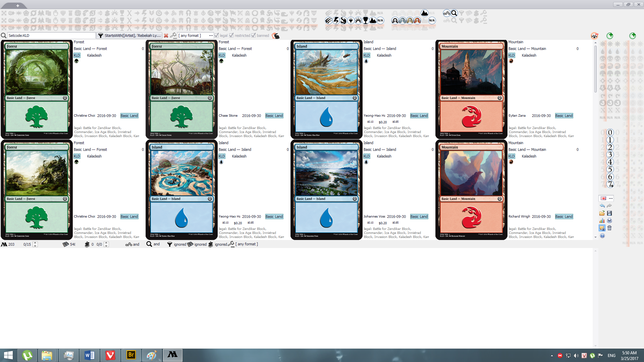Open deck file with folder icon
Viewport: 644px width, 362px height.
click(x=602, y=213)
